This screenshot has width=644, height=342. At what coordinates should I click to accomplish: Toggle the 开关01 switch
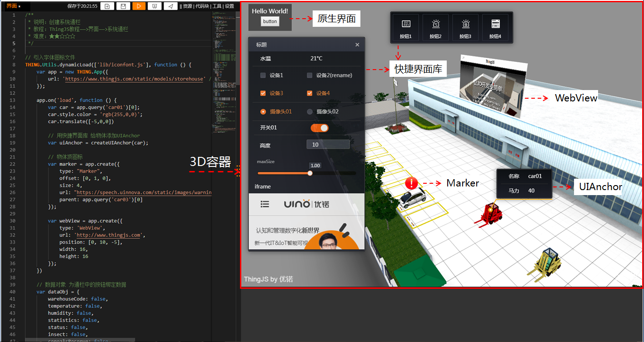pyautogui.click(x=320, y=128)
